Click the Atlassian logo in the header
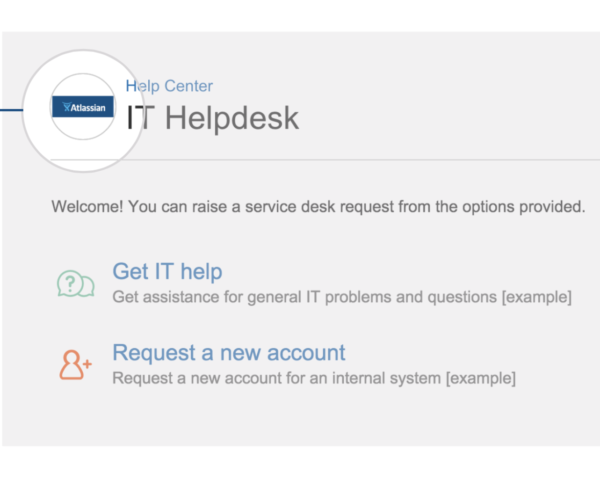 point(83,107)
